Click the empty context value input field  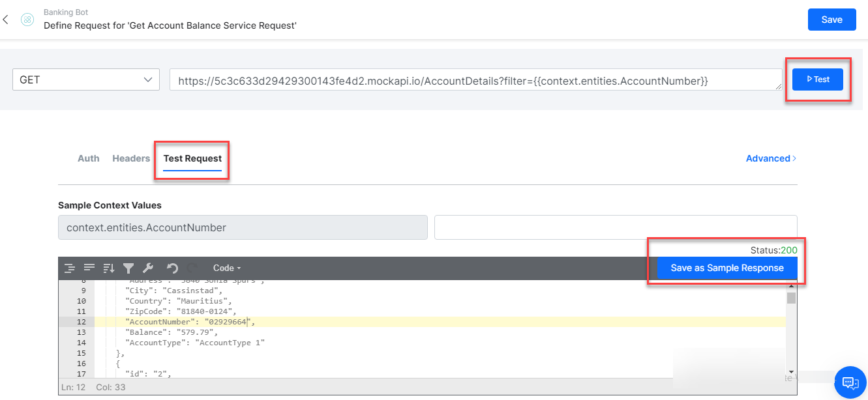coord(615,227)
